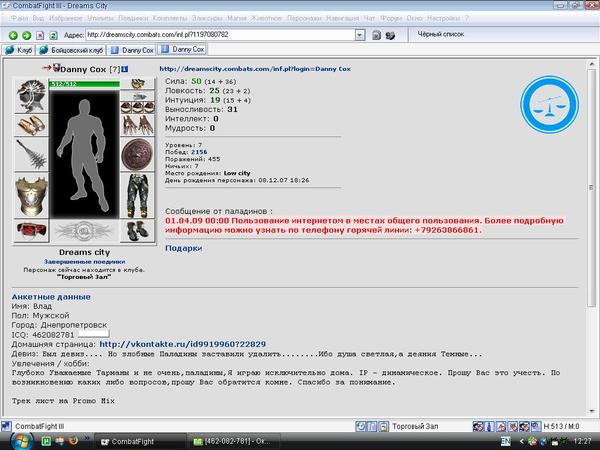The width and height of the screenshot is (600, 450).
Task: Inspect the leg armor pants slot
Action: (137, 196)
